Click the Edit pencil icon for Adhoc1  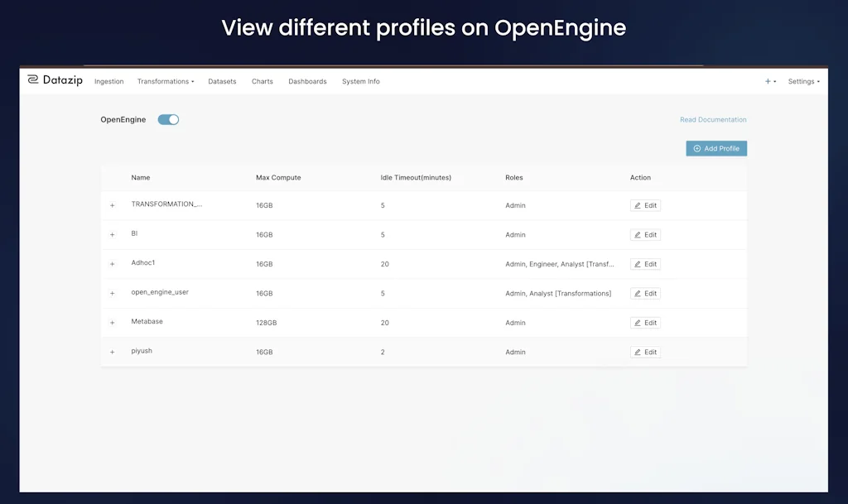click(x=637, y=263)
